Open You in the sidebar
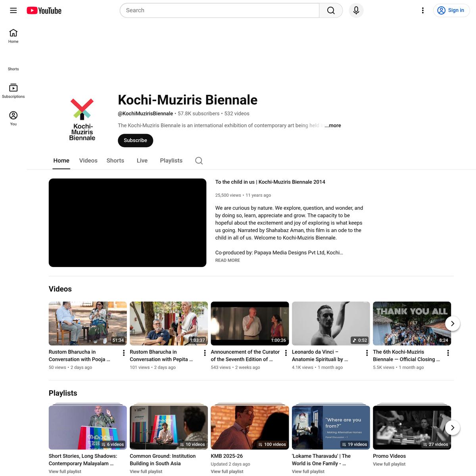476x476 pixels. (13, 119)
